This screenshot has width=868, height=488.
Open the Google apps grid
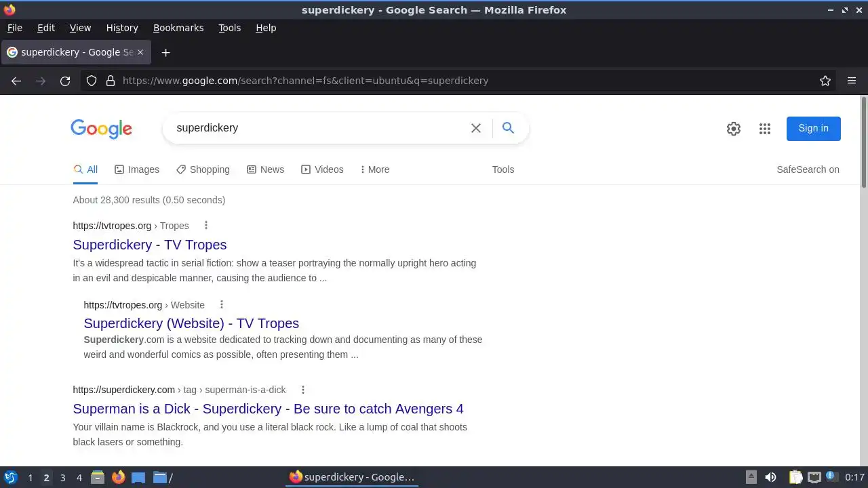click(765, 129)
